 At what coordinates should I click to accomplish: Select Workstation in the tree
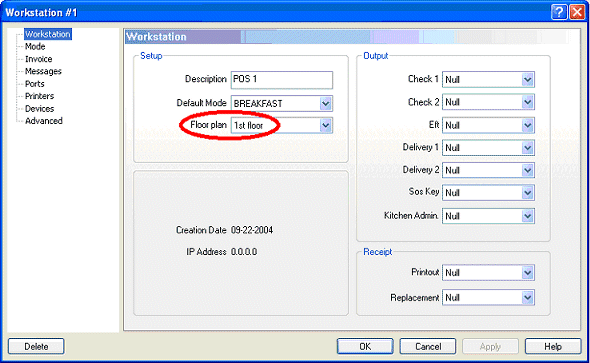[x=48, y=34]
